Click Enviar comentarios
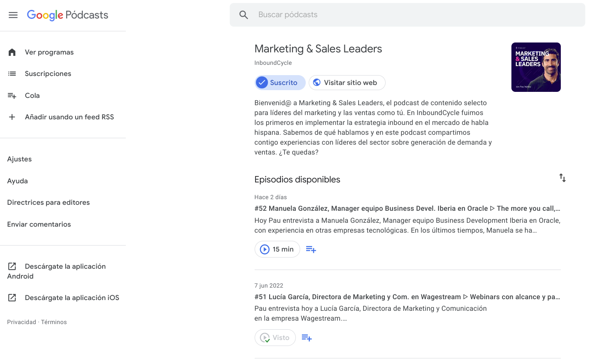 tap(39, 224)
